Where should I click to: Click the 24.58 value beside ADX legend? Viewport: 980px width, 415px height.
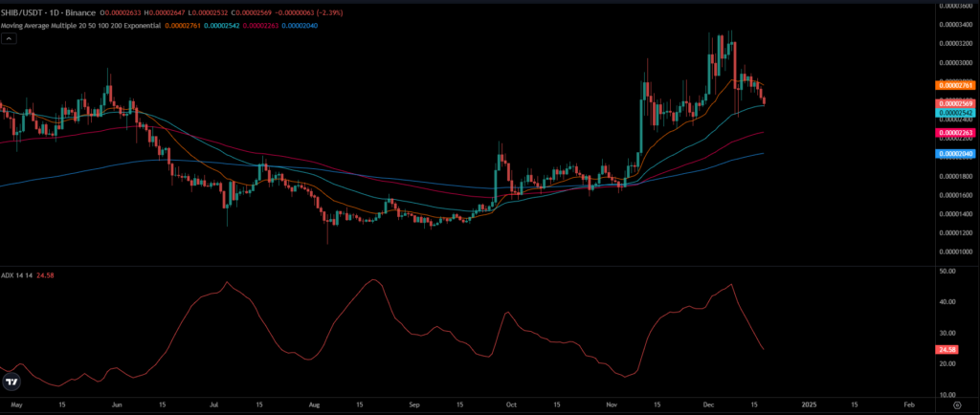click(x=44, y=275)
